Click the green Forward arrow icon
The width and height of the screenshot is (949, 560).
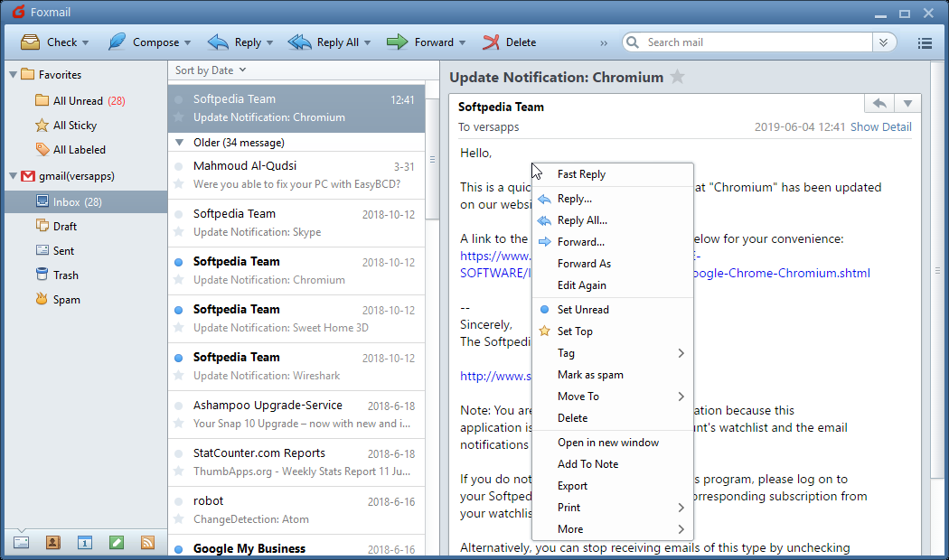[x=397, y=42]
